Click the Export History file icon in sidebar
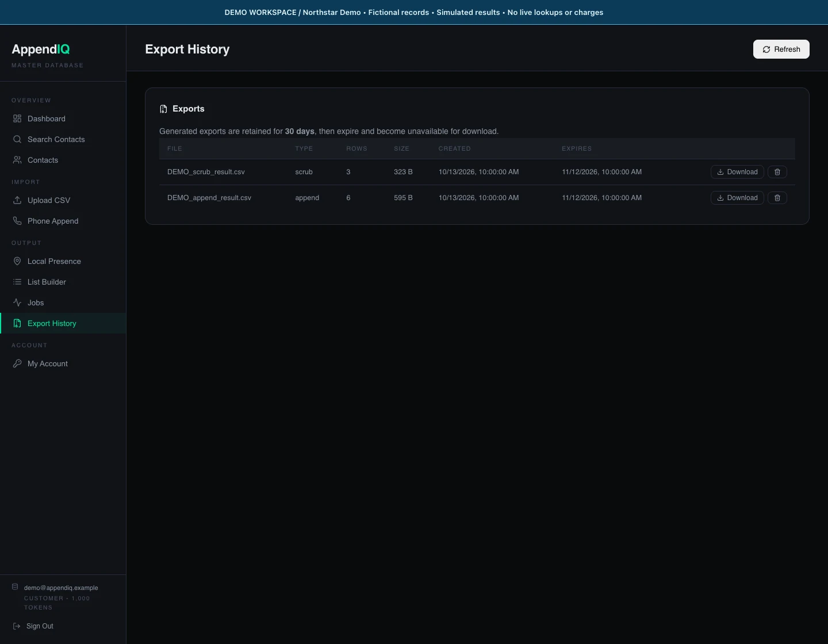 click(17, 323)
